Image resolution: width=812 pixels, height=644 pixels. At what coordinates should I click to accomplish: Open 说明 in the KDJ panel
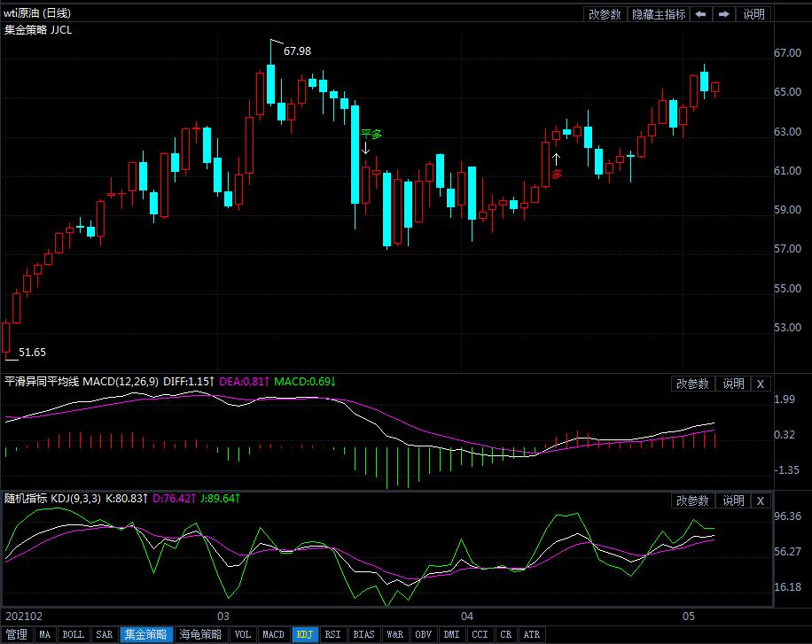click(733, 500)
